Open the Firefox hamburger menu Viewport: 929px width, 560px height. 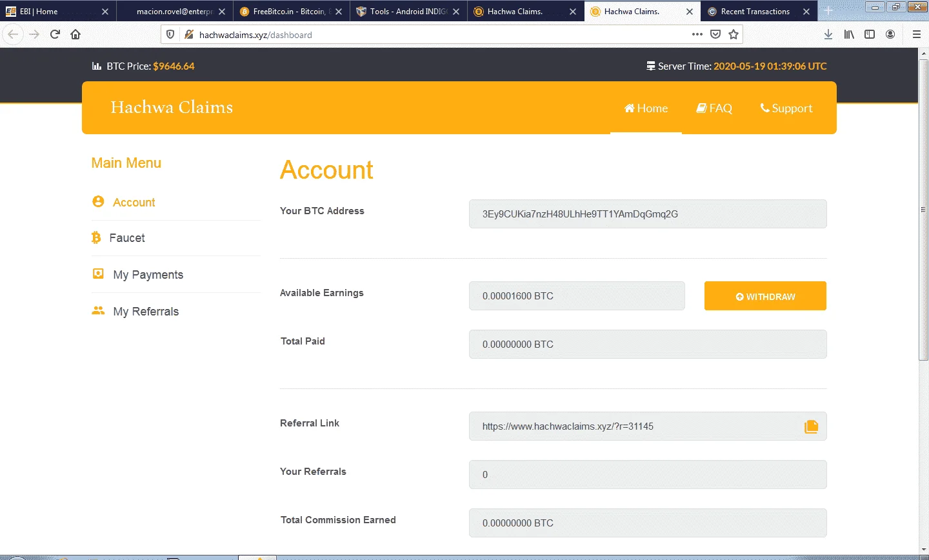[x=917, y=35]
